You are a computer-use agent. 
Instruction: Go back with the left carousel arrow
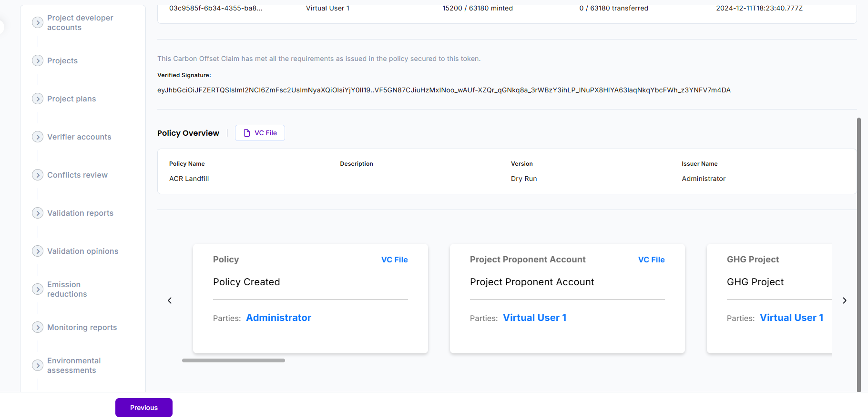(170, 300)
